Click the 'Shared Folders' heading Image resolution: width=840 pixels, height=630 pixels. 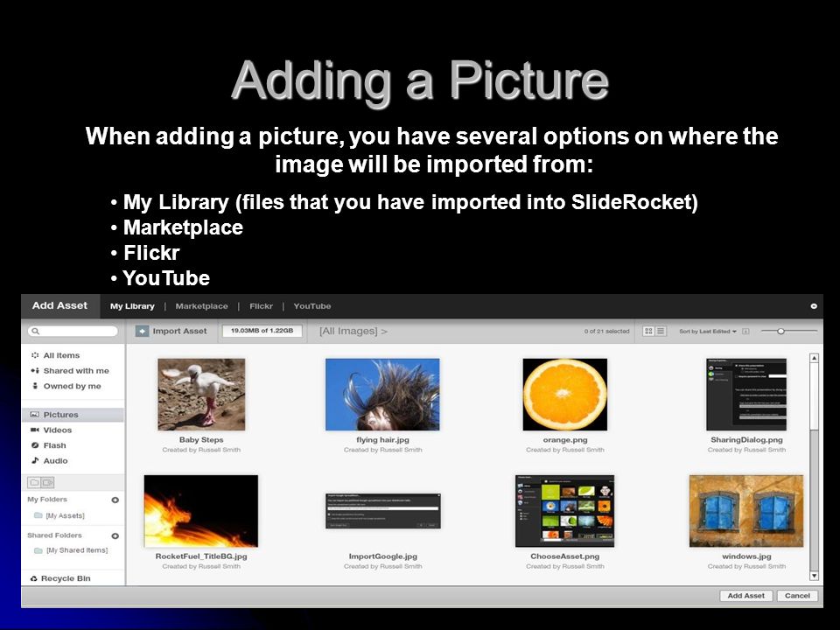point(54,535)
